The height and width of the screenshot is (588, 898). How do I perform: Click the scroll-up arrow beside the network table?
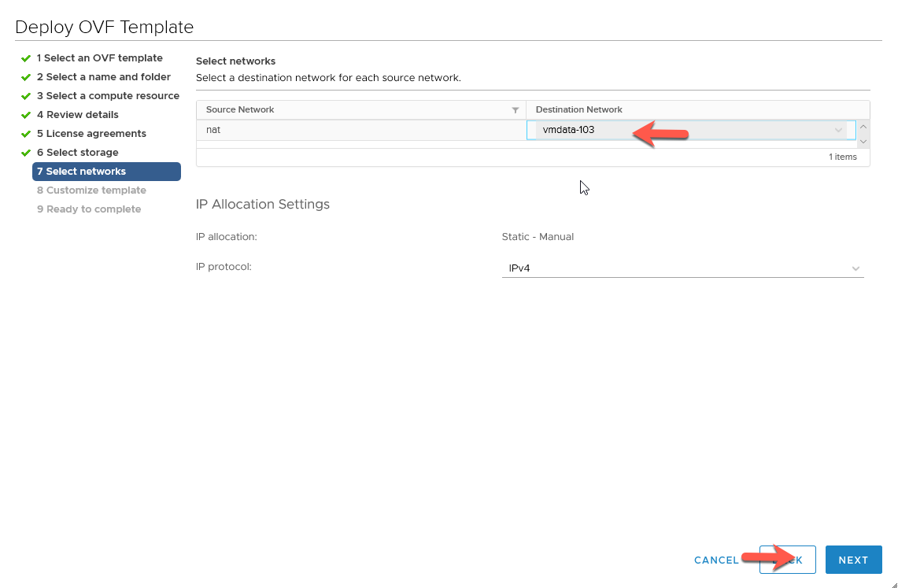tap(863, 124)
